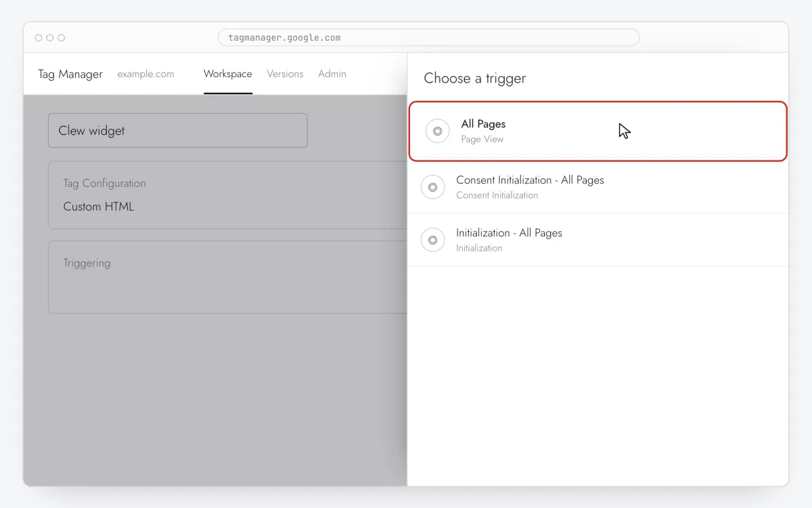
Task: Click the grey "Consent Initialization" type subtitle
Action: (x=497, y=195)
